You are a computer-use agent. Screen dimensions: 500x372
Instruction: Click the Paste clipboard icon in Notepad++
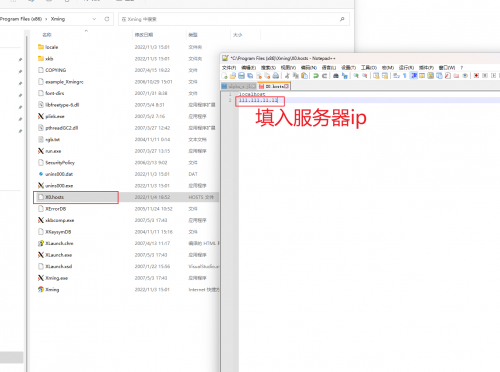pos(304,76)
